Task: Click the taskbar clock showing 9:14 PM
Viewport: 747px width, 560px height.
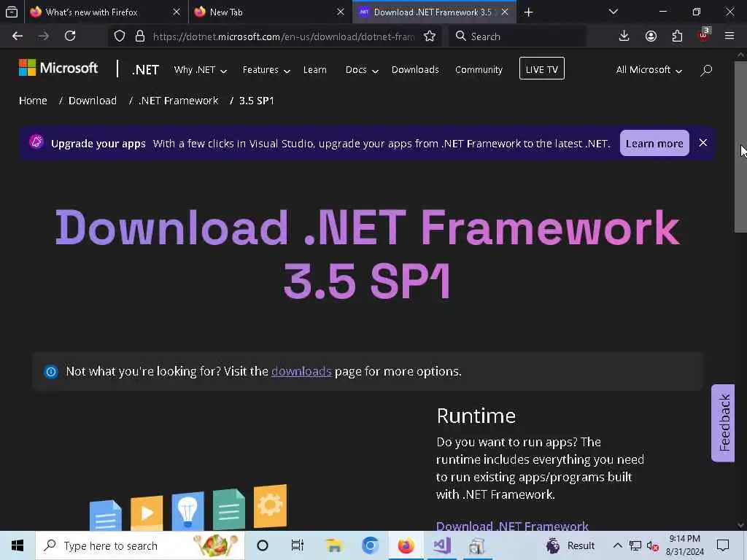Action: tap(684, 545)
